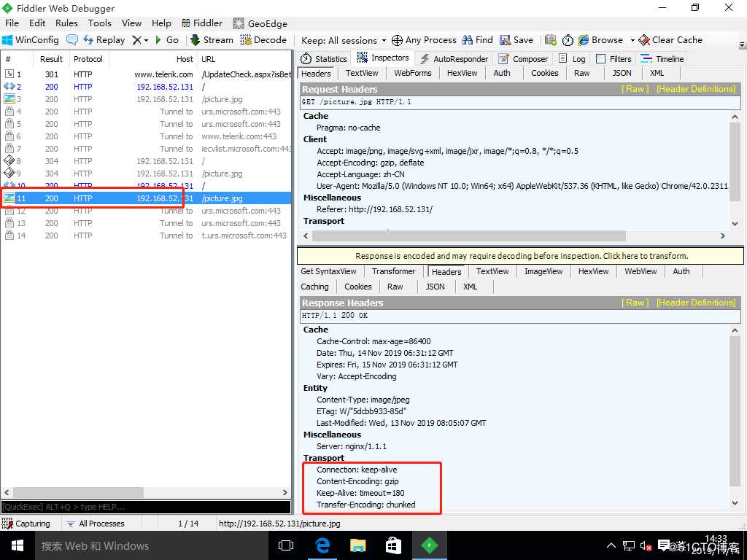Click the Response Headers Raw link

click(635, 303)
